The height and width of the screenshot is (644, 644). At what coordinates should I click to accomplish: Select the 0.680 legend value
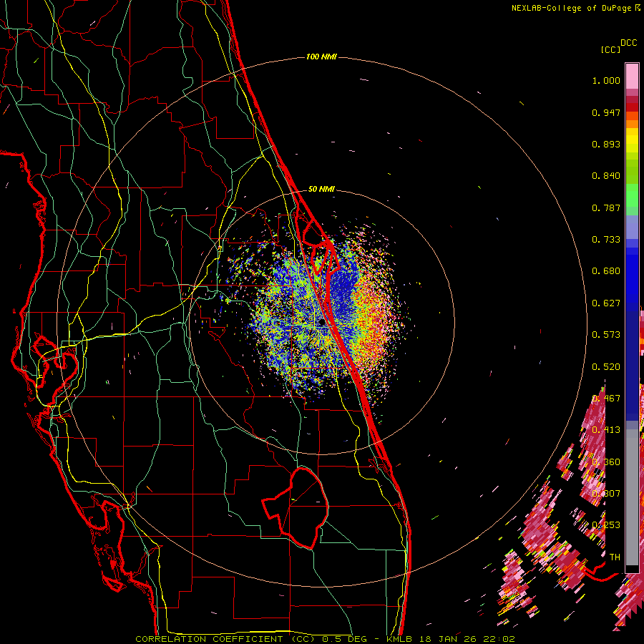[x=606, y=271]
